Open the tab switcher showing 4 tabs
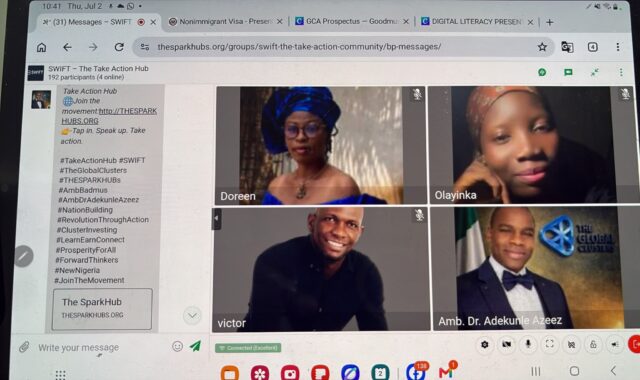The width and height of the screenshot is (640, 380). tap(593, 47)
